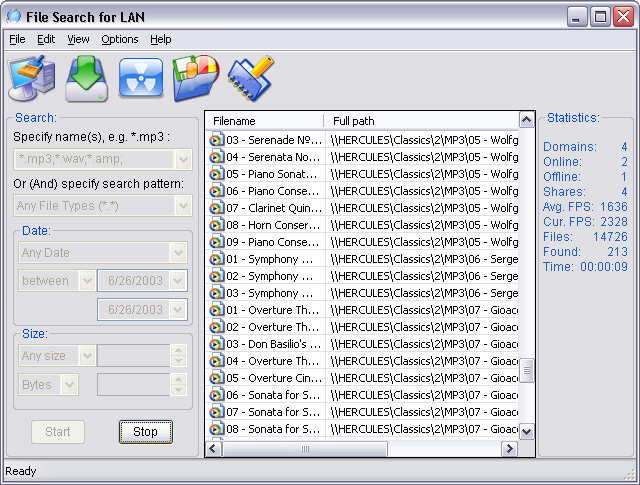The width and height of the screenshot is (640, 485).
Task: Open the View menu
Action: pos(78,39)
